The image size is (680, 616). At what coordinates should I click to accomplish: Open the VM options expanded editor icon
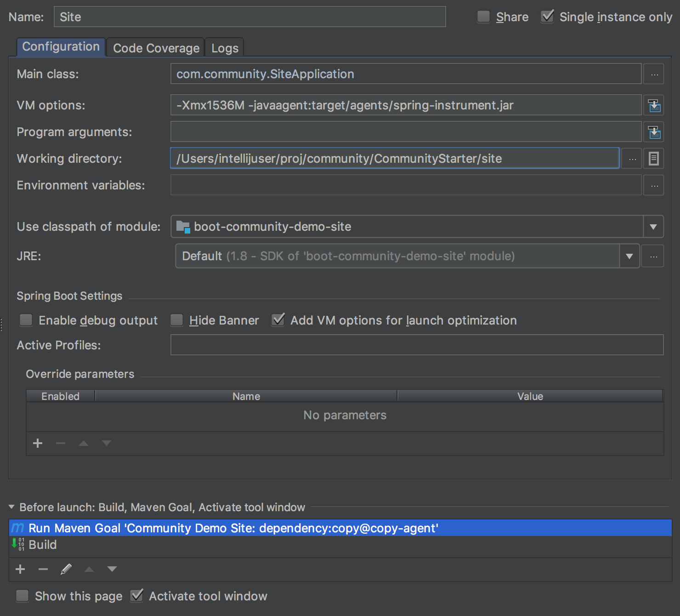(x=653, y=105)
